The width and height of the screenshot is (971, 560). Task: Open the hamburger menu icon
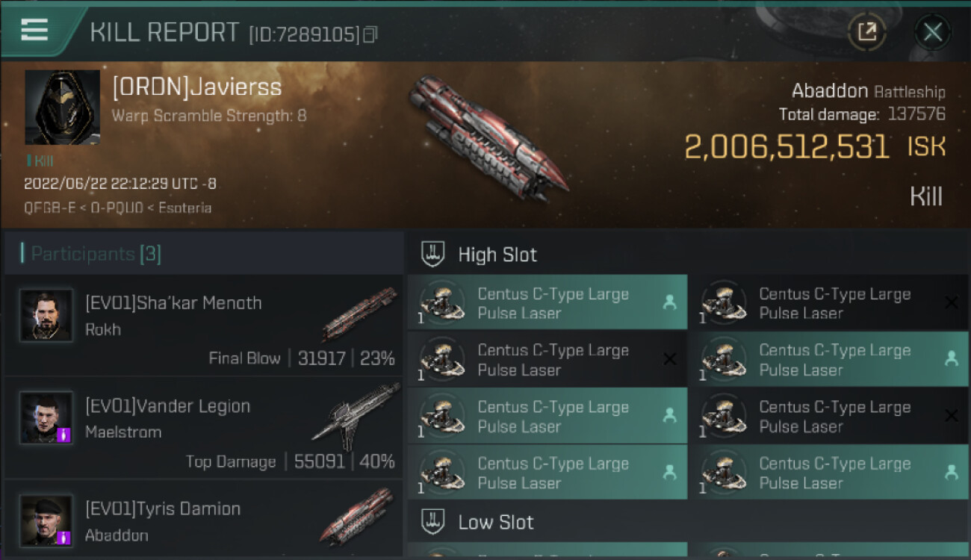[34, 30]
